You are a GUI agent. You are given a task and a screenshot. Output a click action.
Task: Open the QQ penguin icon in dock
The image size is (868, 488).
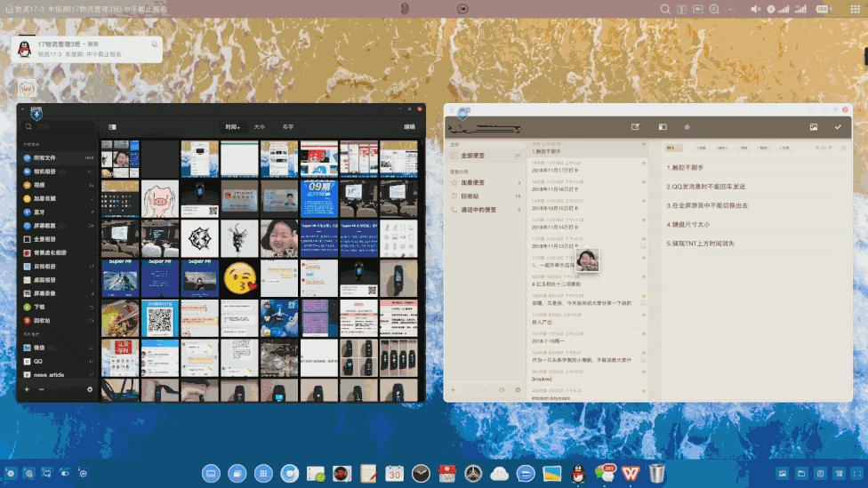coord(578,473)
